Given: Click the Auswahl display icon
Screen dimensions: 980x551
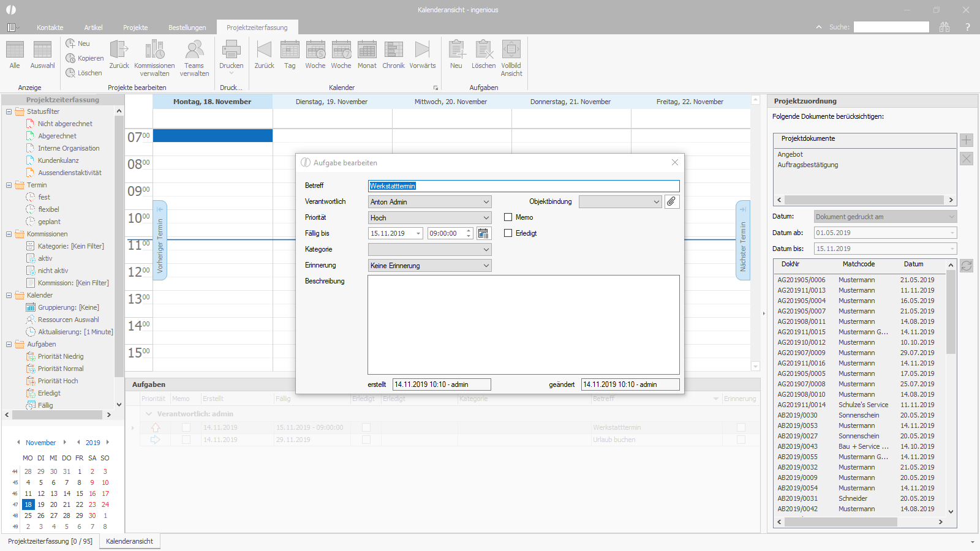Looking at the screenshot, I should tap(42, 50).
